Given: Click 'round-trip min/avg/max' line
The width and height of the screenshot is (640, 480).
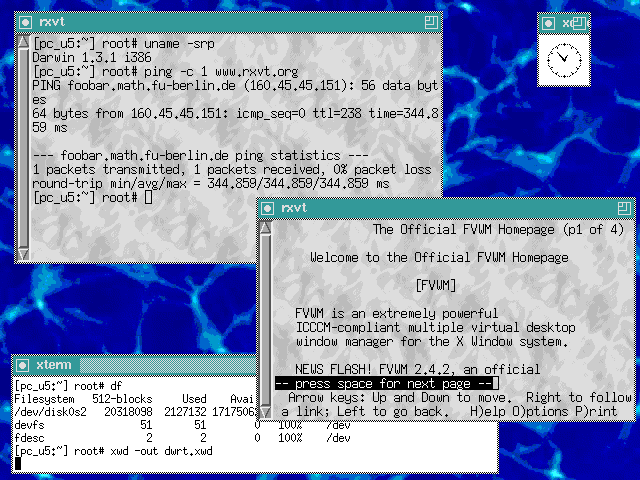Looking at the screenshot, I should 211,184.
